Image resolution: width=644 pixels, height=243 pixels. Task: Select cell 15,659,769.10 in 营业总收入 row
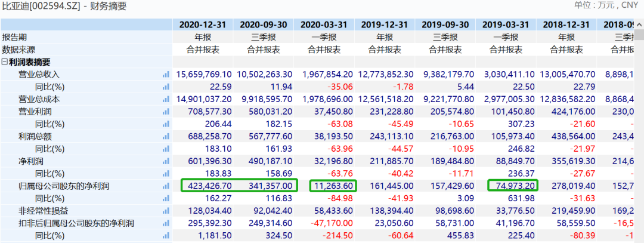pyautogui.click(x=204, y=75)
